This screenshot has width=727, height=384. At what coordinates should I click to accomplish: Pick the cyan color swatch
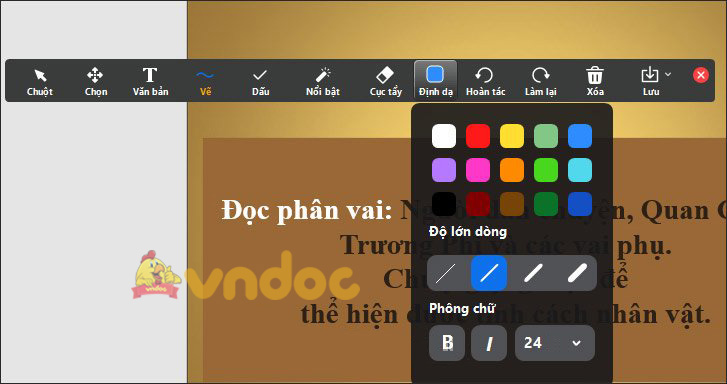click(580, 170)
